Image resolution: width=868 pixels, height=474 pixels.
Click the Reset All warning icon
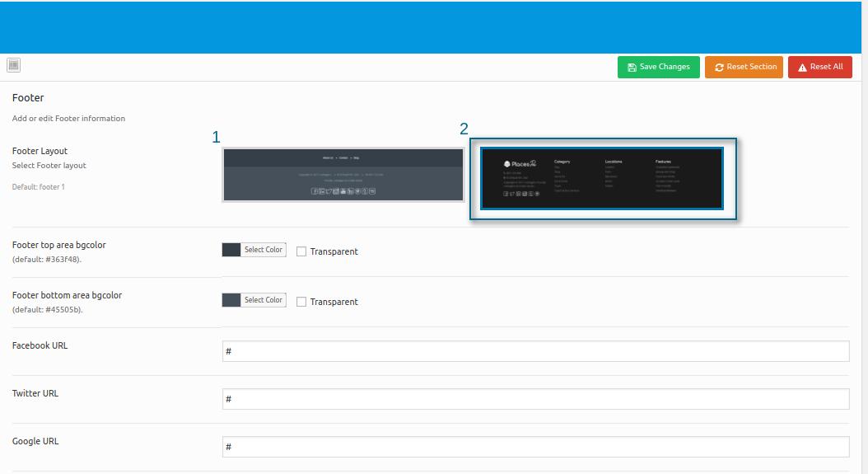tap(802, 68)
